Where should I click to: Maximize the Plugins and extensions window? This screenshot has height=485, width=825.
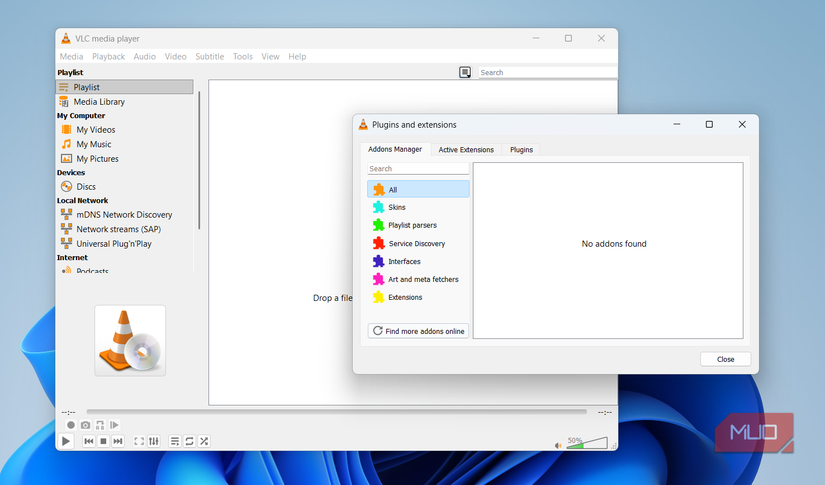pos(709,125)
